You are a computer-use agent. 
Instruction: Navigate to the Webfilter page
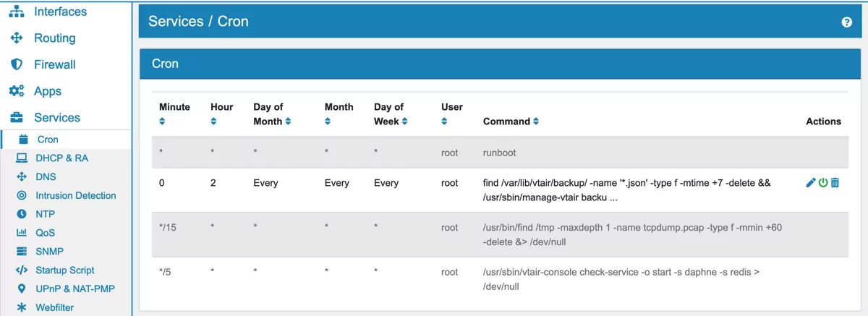coord(54,307)
